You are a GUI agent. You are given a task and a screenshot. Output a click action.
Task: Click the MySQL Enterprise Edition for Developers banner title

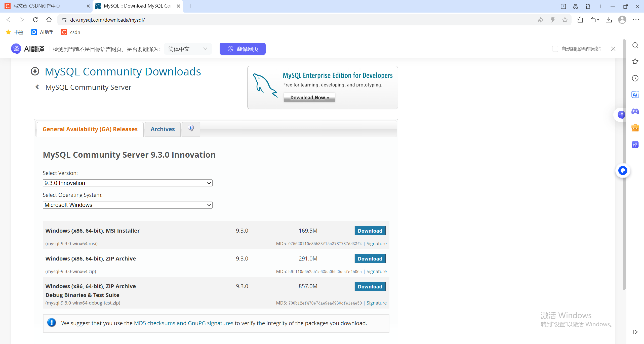[x=338, y=75]
